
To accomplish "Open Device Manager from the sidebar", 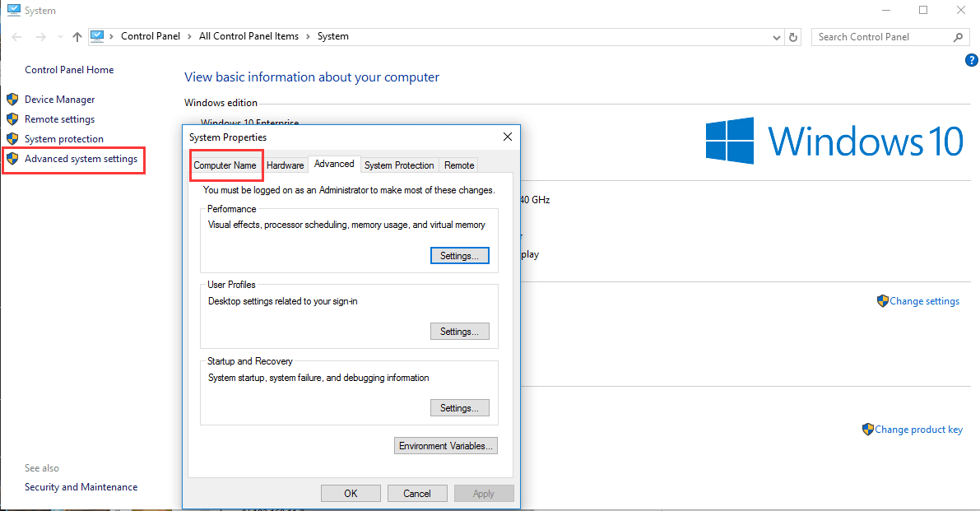I will (x=60, y=100).
